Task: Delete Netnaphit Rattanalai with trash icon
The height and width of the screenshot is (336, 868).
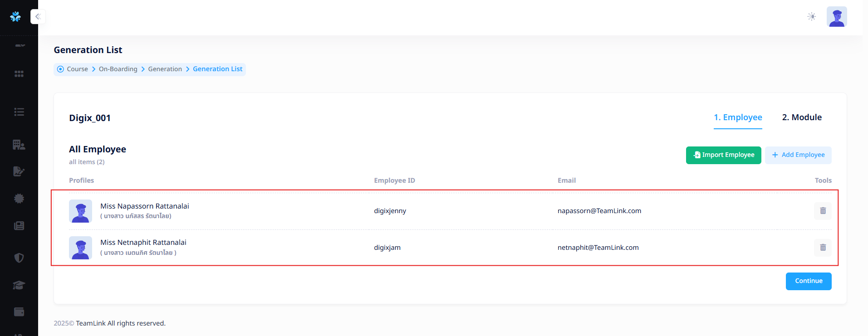Action: click(823, 248)
